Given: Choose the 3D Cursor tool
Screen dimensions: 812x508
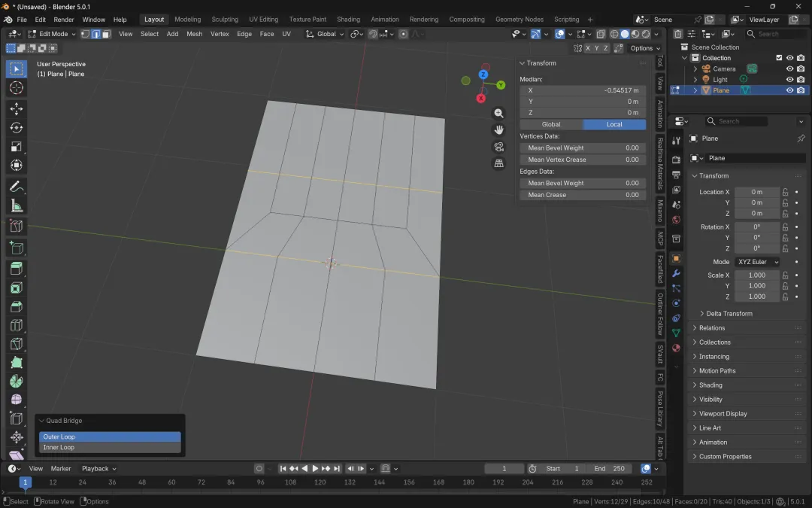Looking at the screenshot, I should tap(16, 89).
